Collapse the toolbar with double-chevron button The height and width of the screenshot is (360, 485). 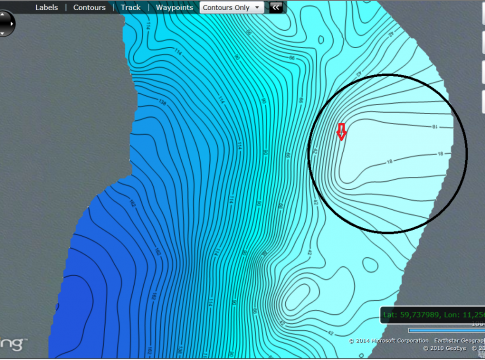point(276,7)
